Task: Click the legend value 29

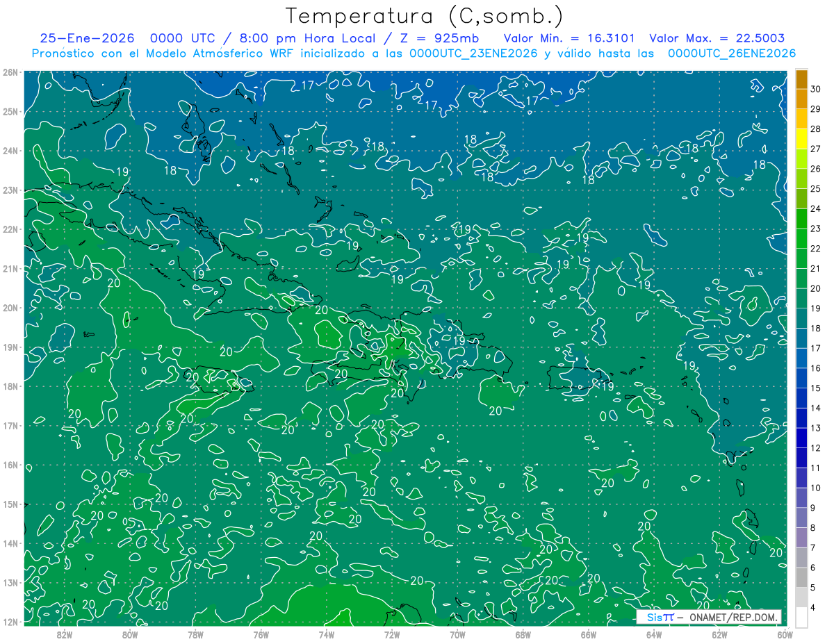Action: point(816,109)
